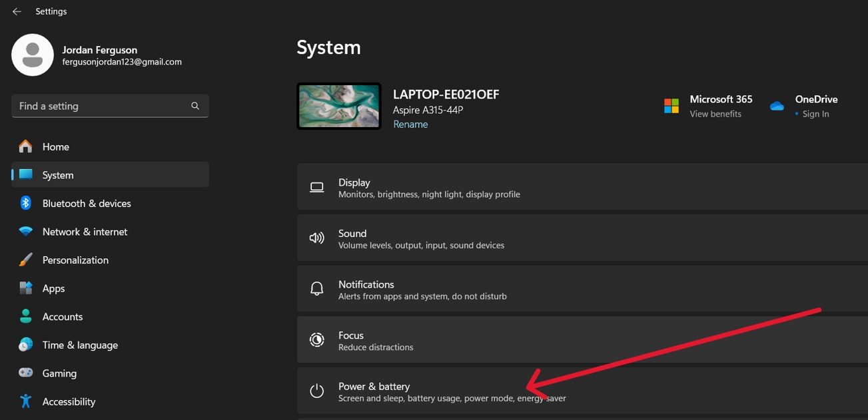
Task: Click the Power & battery icon
Action: [x=316, y=391]
